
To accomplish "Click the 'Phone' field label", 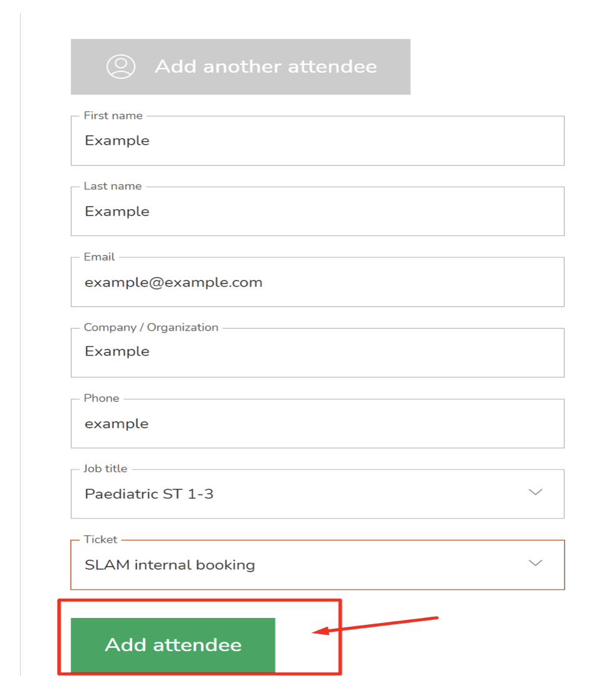I will [102, 398].
